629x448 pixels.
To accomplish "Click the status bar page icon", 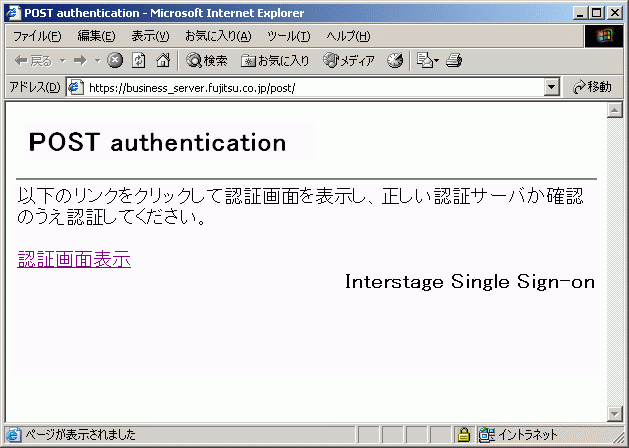I will [14, 434].
